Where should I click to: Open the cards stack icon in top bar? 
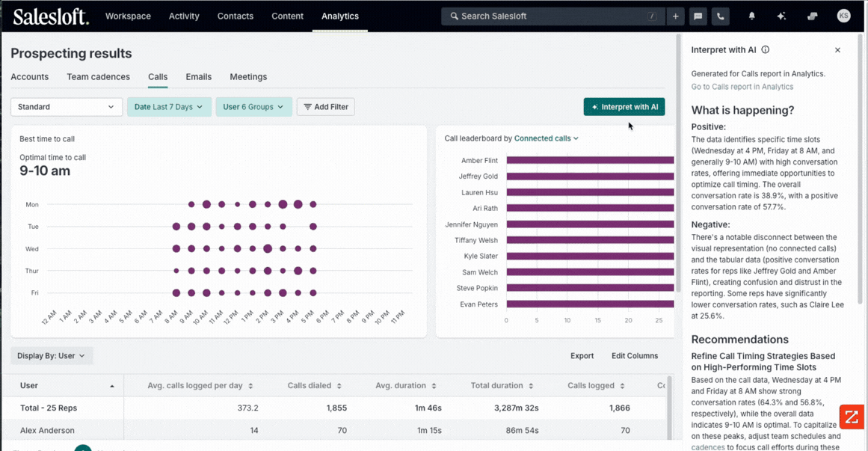(812, 15)
